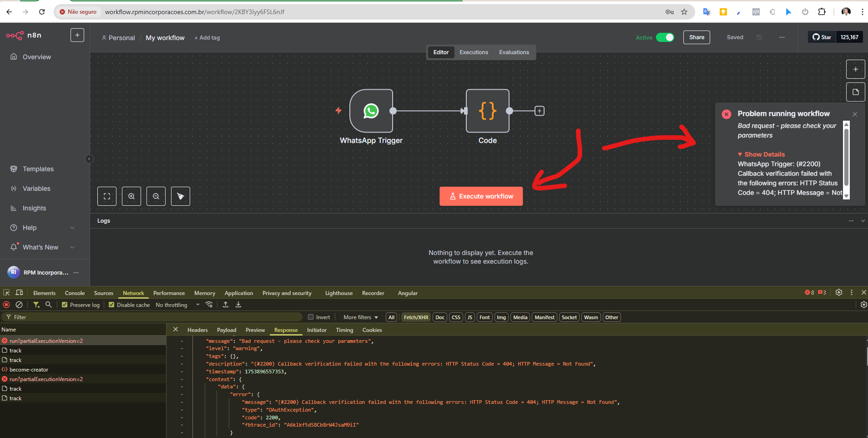Expand the Help menu chevron
This screenshot has width=868, height=438.
(x=72, y=228)
